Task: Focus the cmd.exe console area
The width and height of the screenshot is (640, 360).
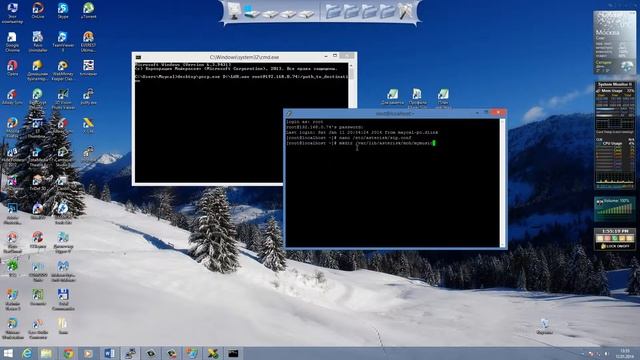Action: (x=242, y=122)
